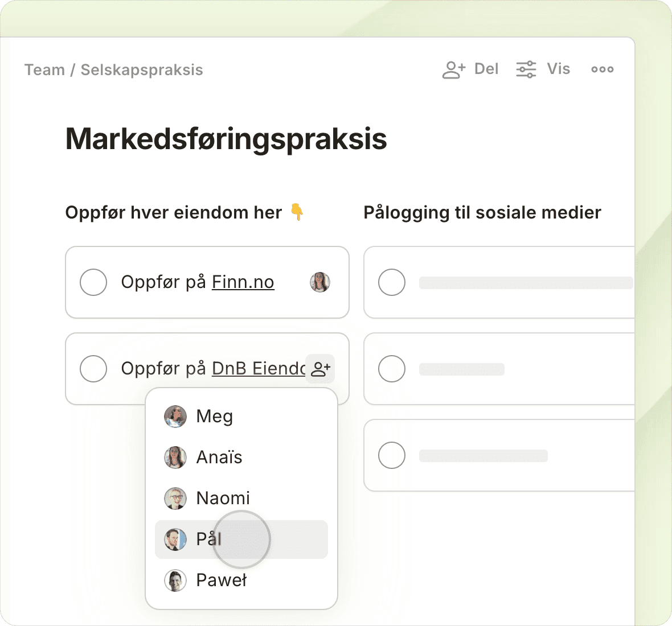Open the Vis view-options sliders icon
The image size is (672, 626).
point(526,69)
